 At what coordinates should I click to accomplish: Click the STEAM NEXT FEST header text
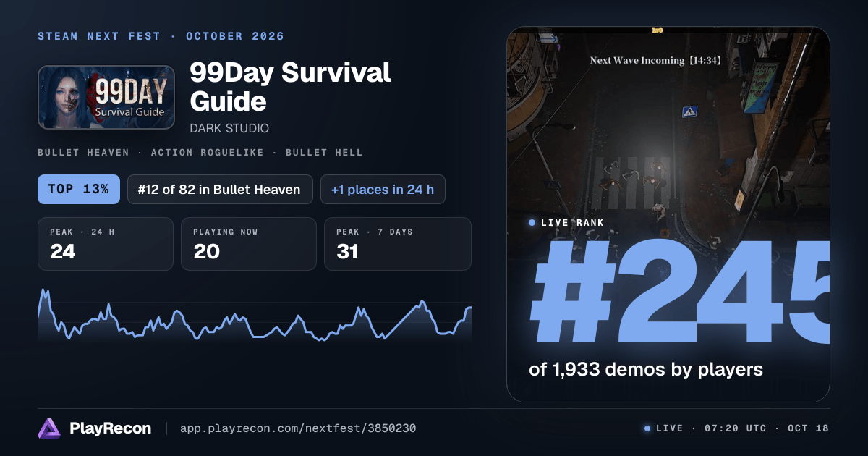99,36
